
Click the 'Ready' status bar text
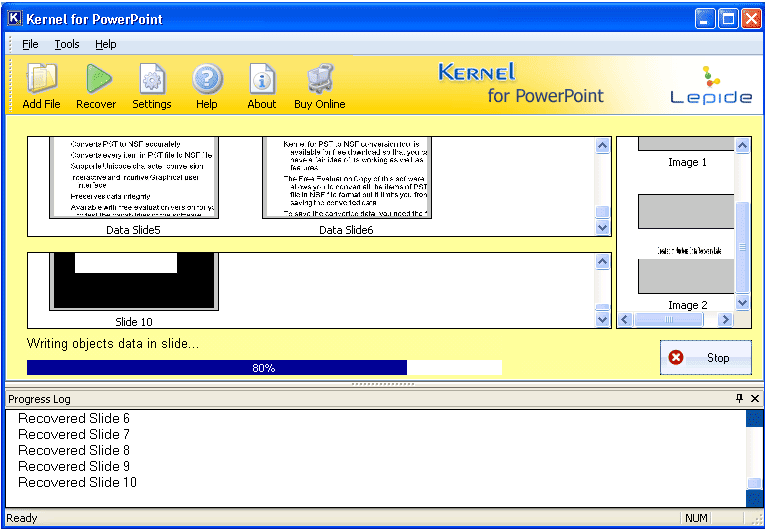click(x=21, y=518)
